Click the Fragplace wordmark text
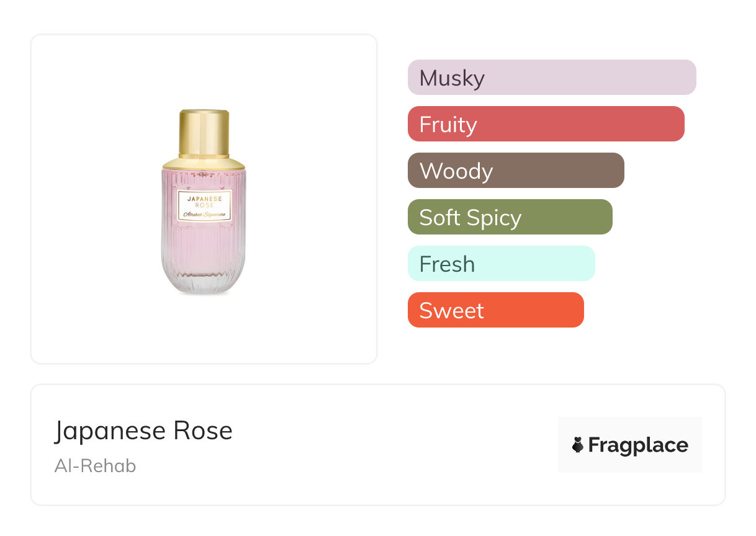 tap(638, 445)
